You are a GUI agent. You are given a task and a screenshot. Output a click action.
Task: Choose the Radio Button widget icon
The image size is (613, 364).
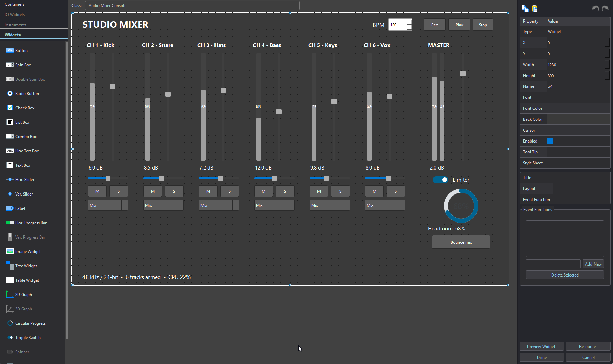10,93
